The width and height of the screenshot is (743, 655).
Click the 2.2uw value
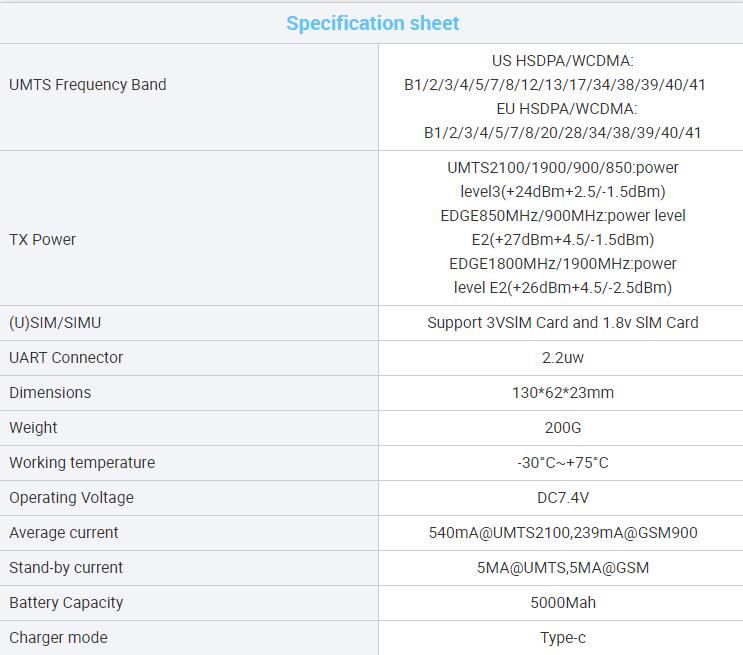562,358
